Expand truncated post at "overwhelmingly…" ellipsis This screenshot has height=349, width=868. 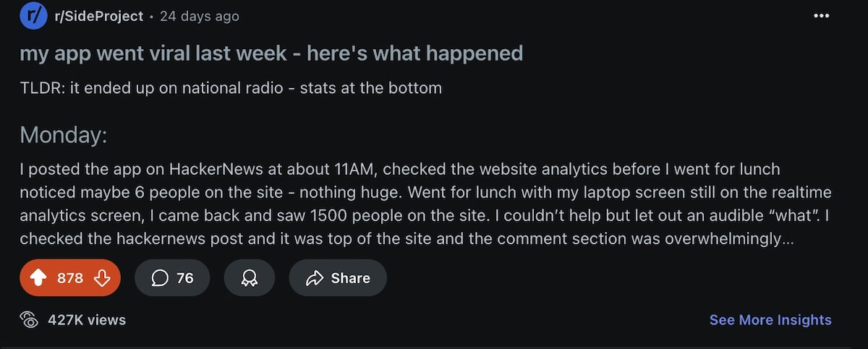(787, 238)
